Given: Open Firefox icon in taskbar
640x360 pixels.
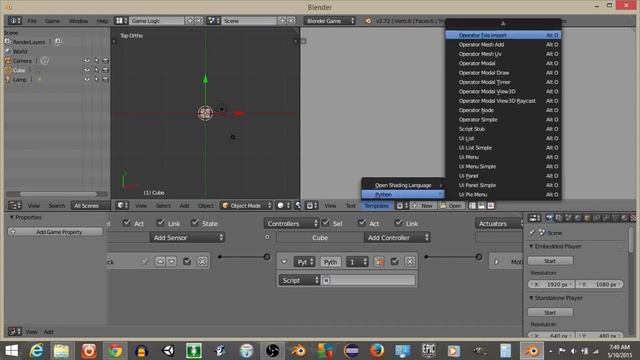Looking at the screenshot, I should tap(377, 351).
